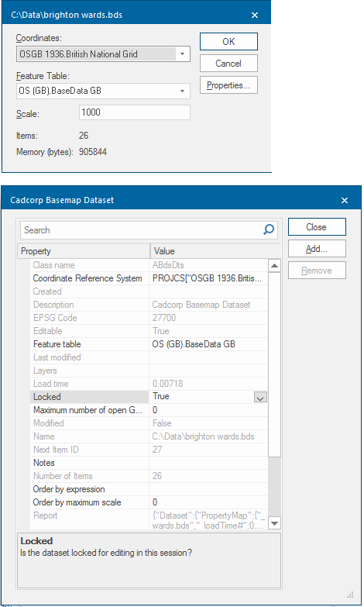Viewport: 364px width, 607px height.
Task: Close the Cadcorp Basemap Dataset window with X
Action: point(345,200)
